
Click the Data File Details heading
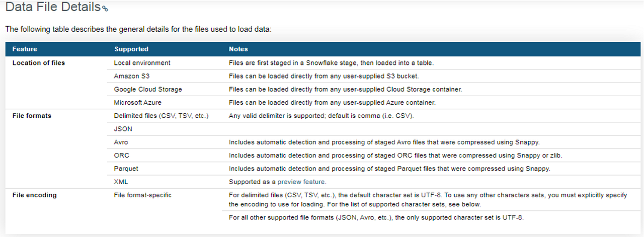pyautogui.click(x=52, y=8)
